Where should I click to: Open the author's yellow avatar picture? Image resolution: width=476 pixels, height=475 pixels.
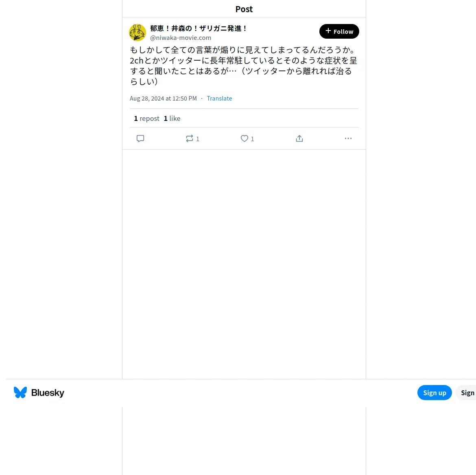pos(138,33)
